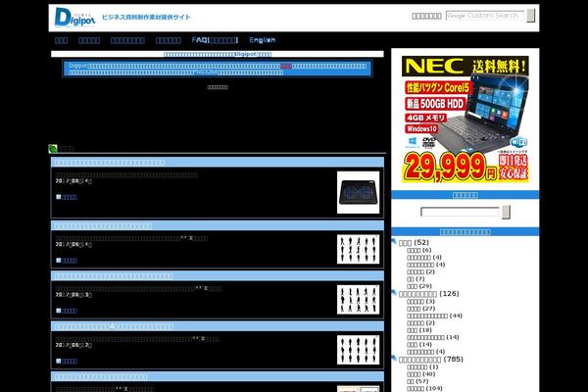Open the title bar of the 2017-08-12 post
The width and height of the screenshot is (588, 392).
218,326
